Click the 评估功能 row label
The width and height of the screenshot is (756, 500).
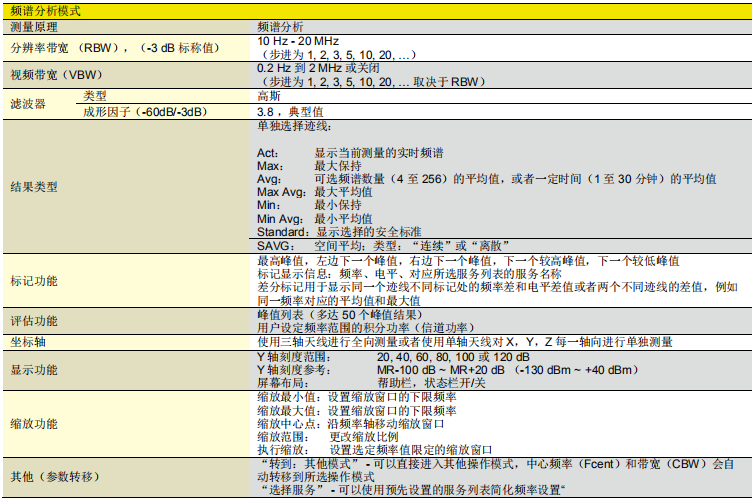pos(35,321)
